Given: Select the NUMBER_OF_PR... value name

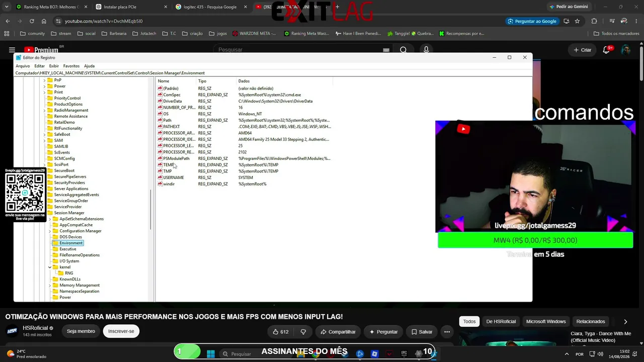Looking at the screenshot, I should [x=179, y=108].
